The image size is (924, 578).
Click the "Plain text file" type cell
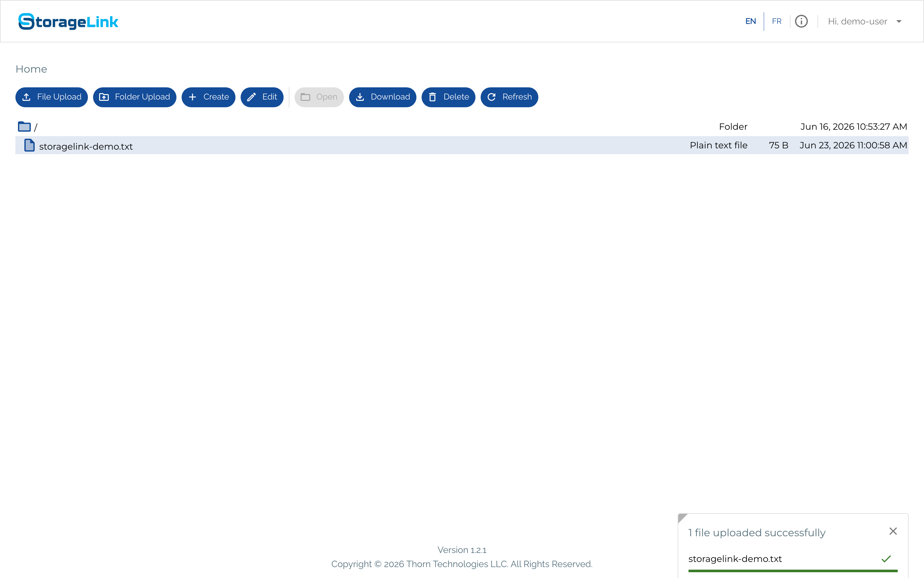(719, 145)
